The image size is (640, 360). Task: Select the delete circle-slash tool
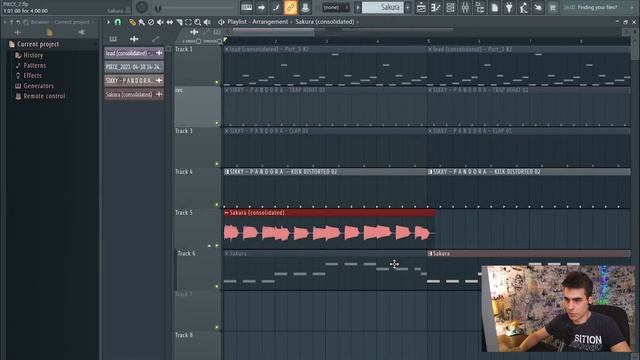151,22
